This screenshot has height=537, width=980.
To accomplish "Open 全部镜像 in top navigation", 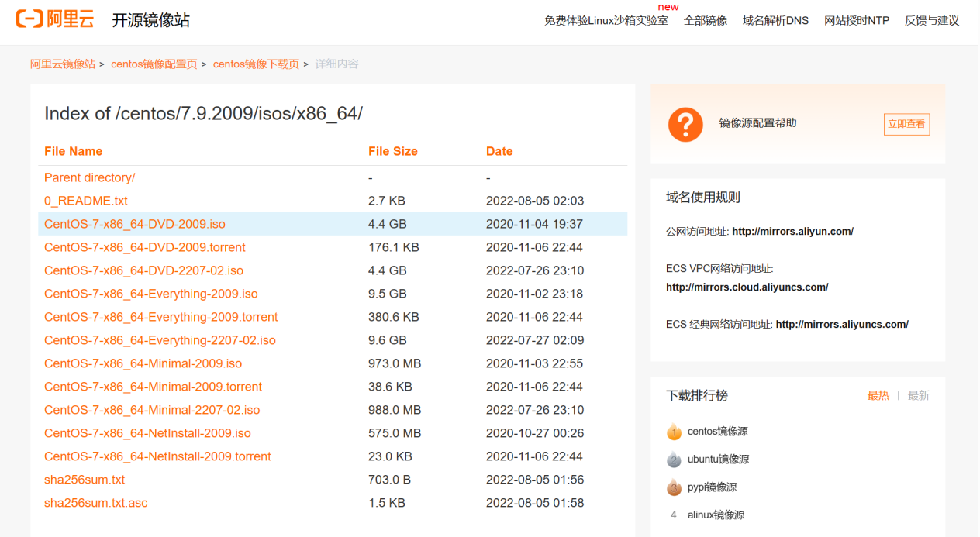I will tap(705, 21).
